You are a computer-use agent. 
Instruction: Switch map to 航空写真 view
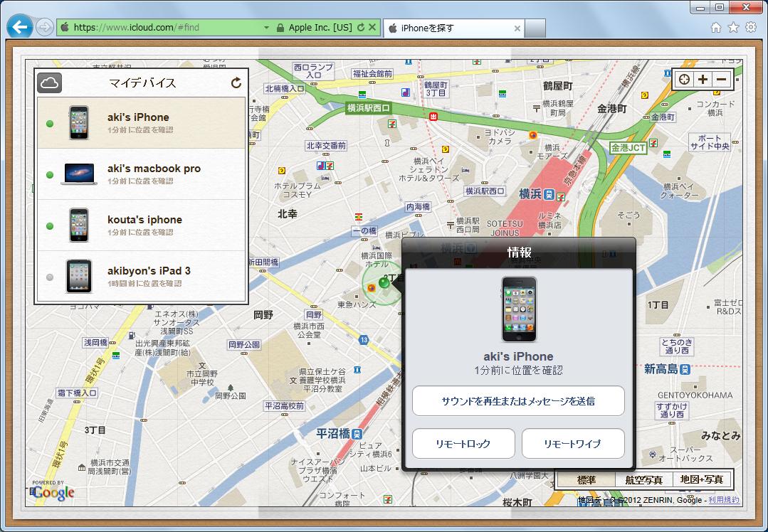643,479
